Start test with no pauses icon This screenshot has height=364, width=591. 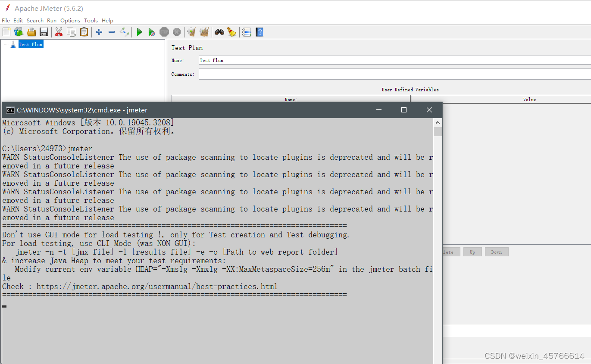(x=152, y=32)
